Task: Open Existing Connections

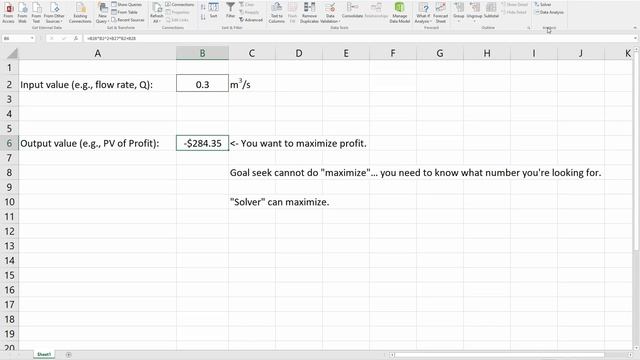Action: click(80, 13)
